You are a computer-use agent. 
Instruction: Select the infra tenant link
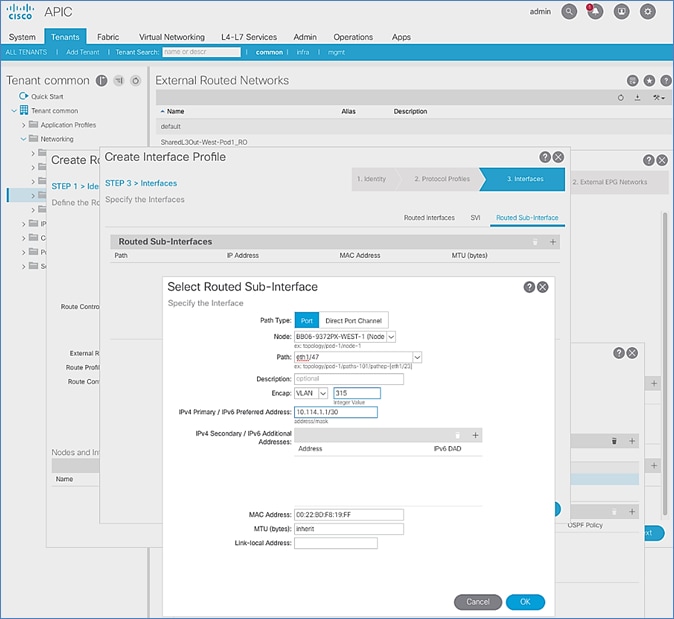tap(303, 52)
